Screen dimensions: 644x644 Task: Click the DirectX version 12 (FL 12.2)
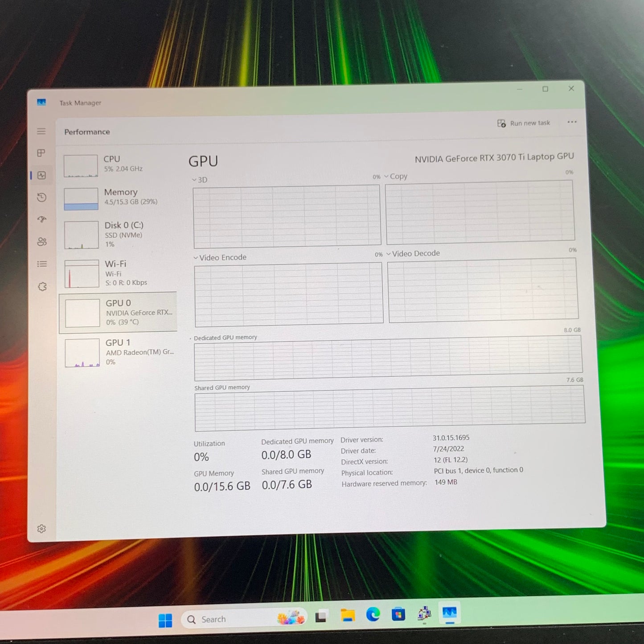[451, 460]
